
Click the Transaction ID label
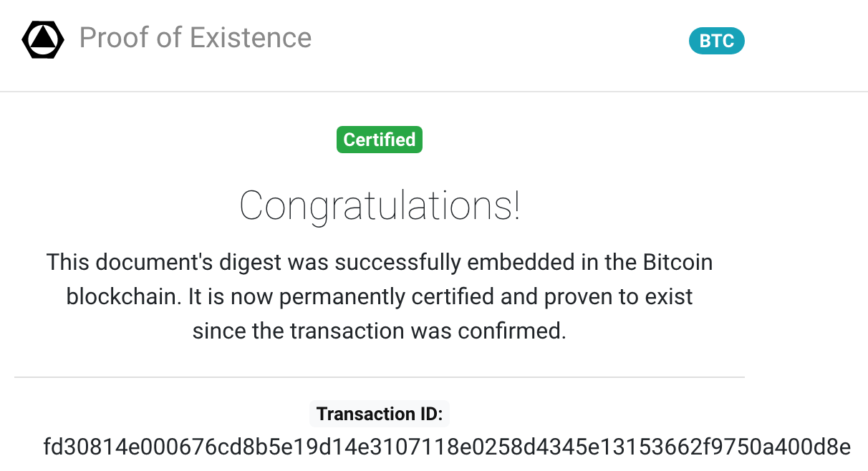380,414
